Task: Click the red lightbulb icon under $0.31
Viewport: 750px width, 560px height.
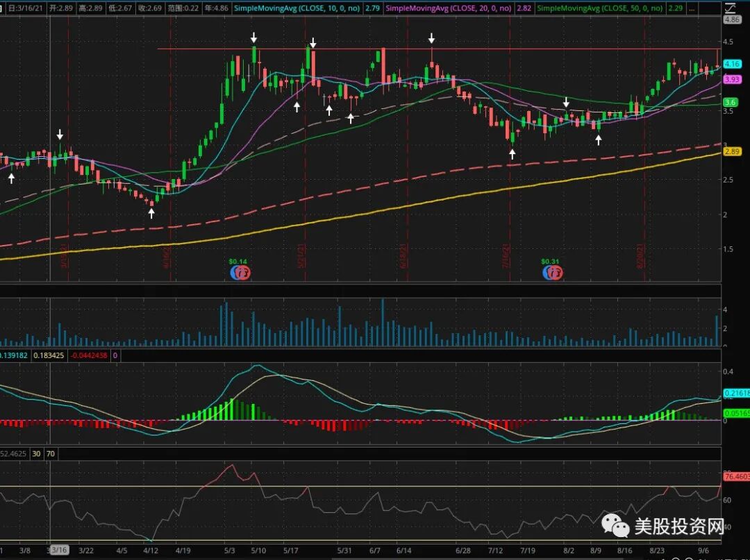Action: [557, 273]
